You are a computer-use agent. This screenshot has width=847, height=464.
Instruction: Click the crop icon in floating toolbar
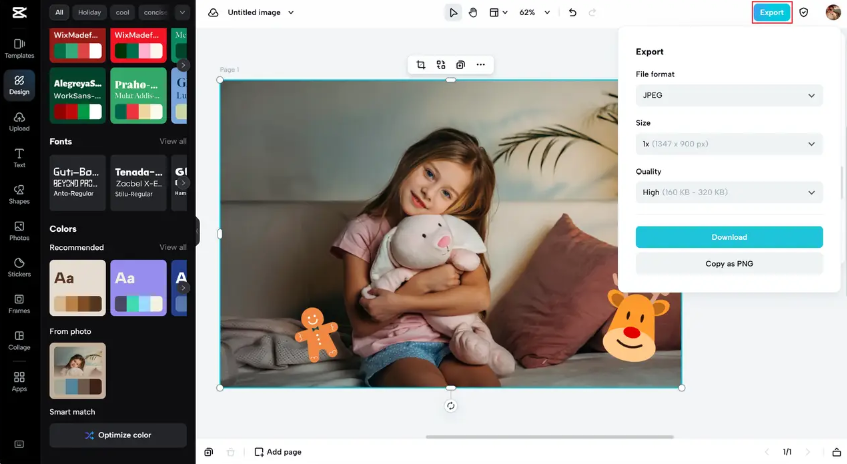[421, 65]
